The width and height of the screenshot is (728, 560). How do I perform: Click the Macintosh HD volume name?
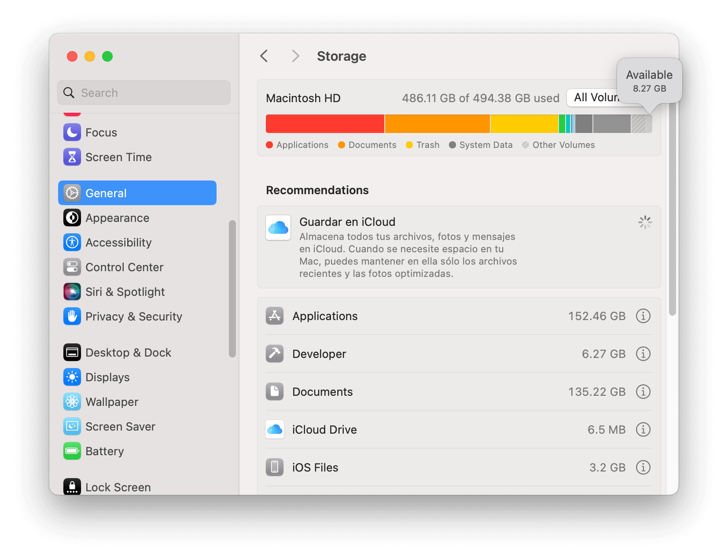click(303, 98)
